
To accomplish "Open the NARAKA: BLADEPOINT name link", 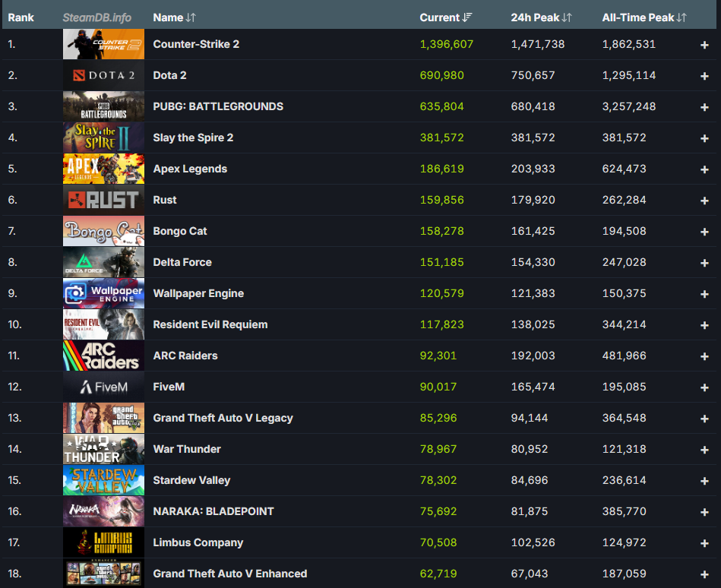I will pos(213,511).
